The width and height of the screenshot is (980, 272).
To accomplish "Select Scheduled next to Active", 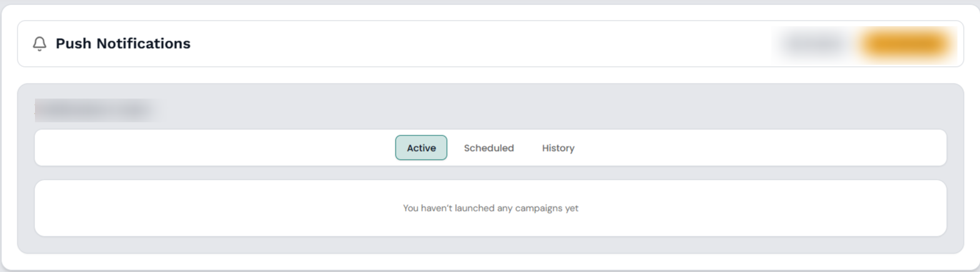I will point(489,148).
